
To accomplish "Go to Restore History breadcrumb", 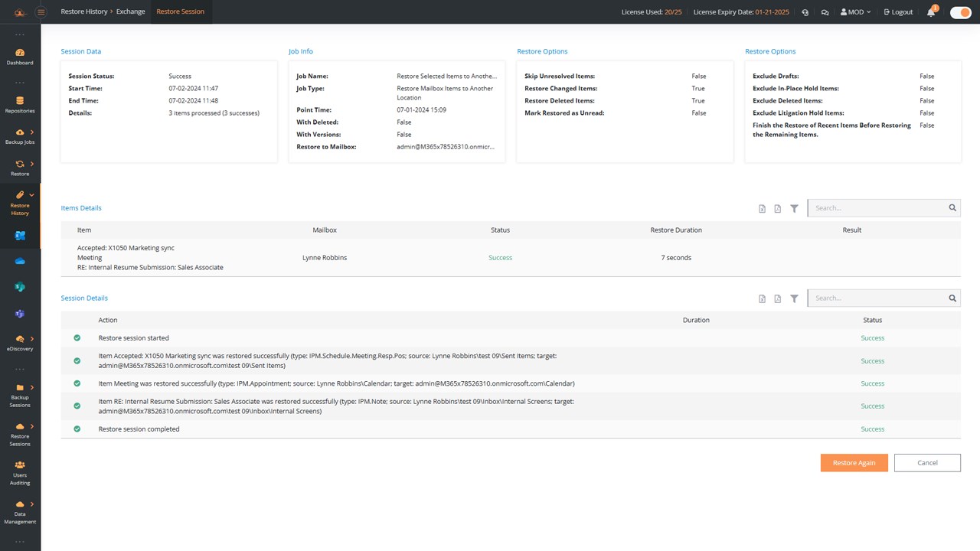I will 84,11.
